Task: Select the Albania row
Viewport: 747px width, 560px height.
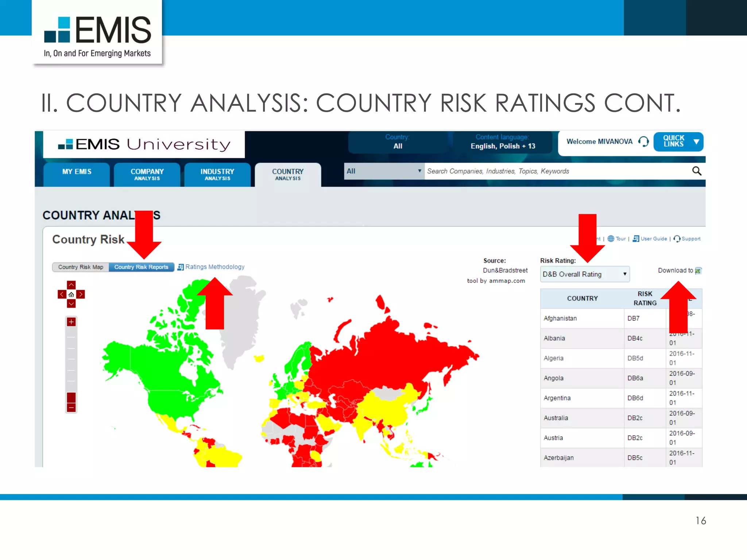Action: (x=621, y=338)
